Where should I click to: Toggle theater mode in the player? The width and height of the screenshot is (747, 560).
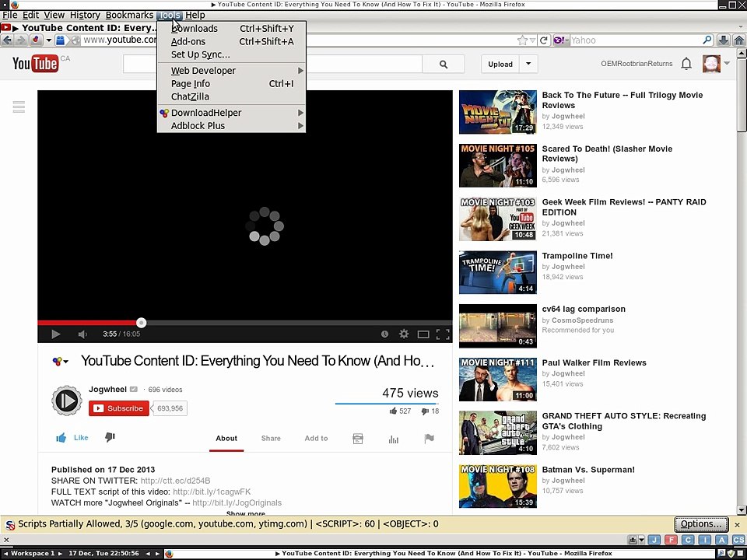coord(423,334)
